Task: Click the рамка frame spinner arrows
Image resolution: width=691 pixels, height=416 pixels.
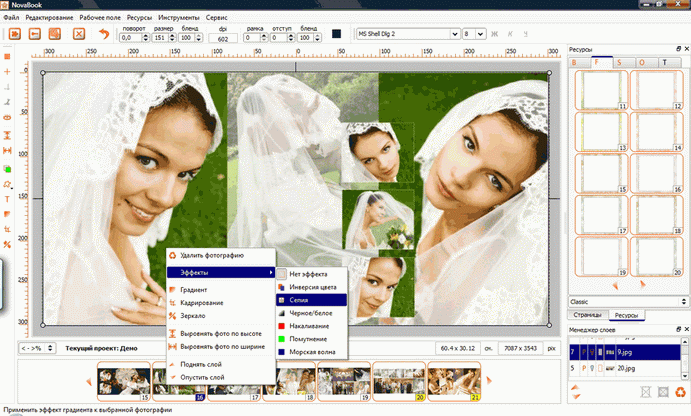Action: tap(264, 38)
